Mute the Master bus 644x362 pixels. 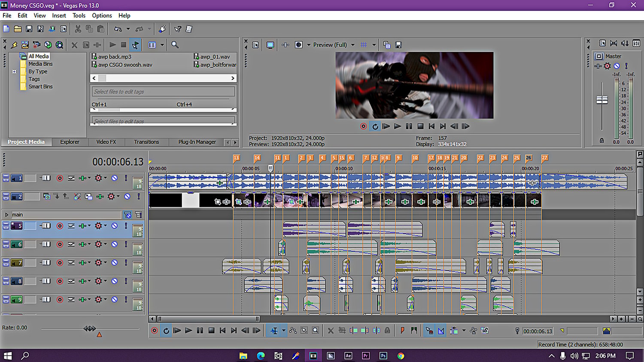[617, 66]
